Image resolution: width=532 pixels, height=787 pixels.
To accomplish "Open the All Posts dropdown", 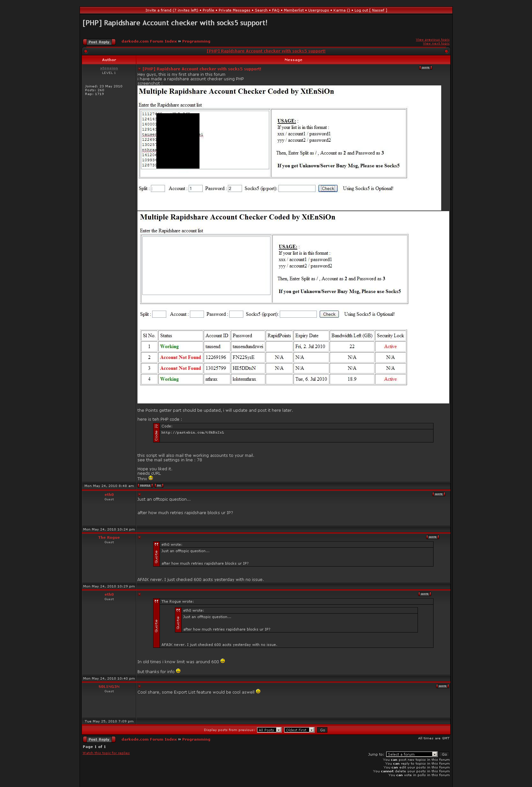I will (269, 730).
